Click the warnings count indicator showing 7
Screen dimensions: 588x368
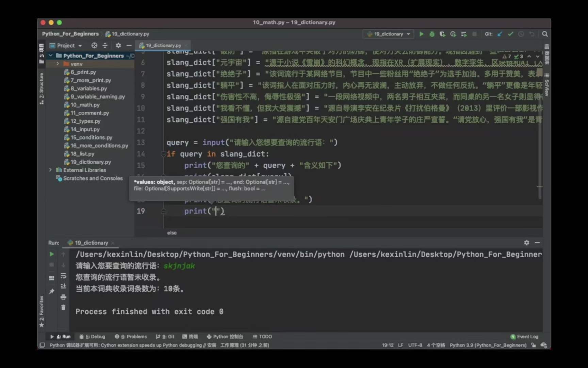[x=507, y=57]
